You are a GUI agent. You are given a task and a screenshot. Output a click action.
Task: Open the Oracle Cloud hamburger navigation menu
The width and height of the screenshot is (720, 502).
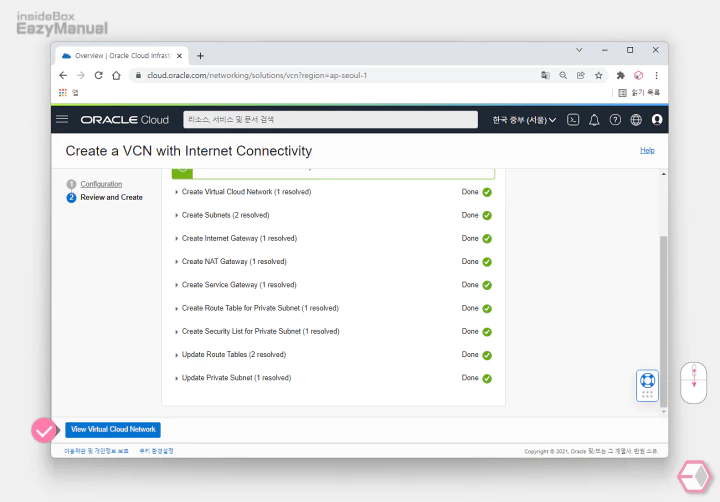pos(62,119)
